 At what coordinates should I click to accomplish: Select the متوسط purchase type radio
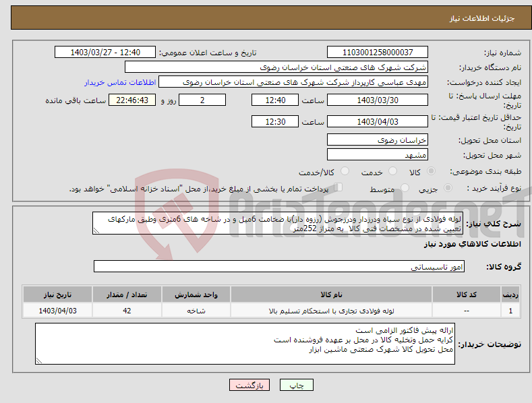coord(405,187)
